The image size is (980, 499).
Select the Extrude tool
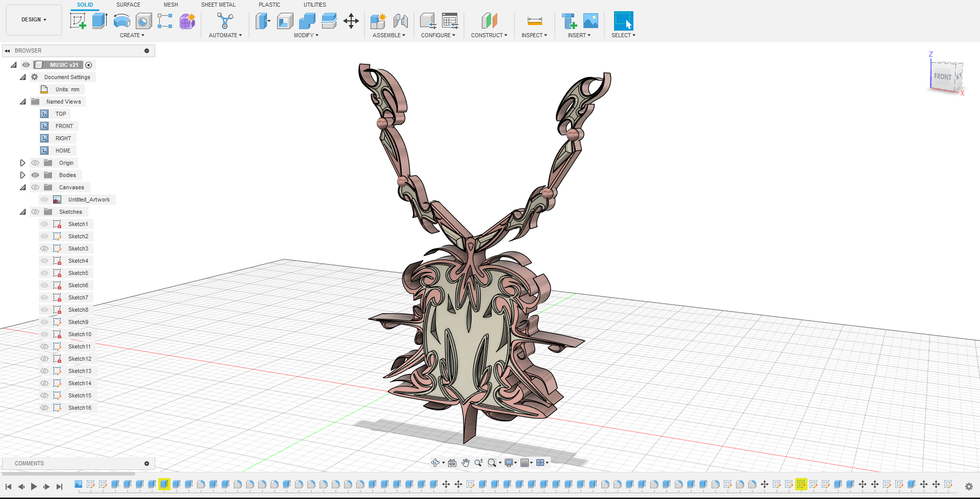[100, 21]
